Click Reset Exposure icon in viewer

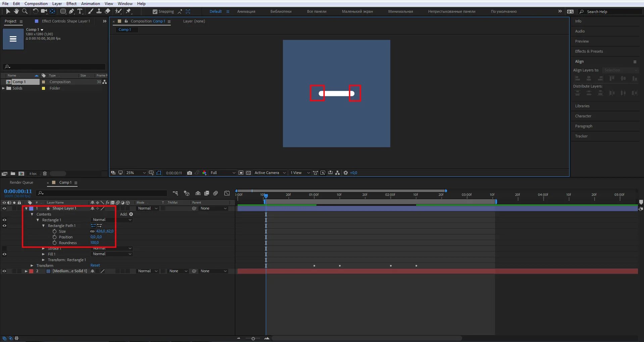(x=346, y=173)
